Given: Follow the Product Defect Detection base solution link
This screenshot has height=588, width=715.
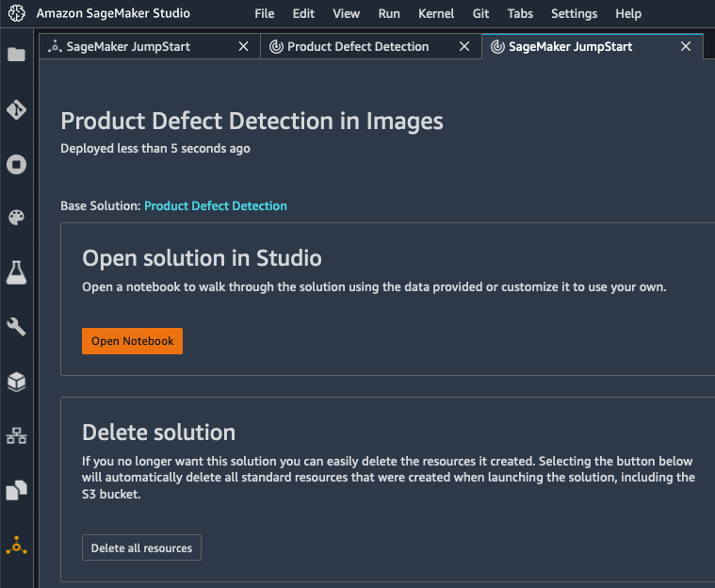Looking at the screenshot, I should click(x=215, y=205).
